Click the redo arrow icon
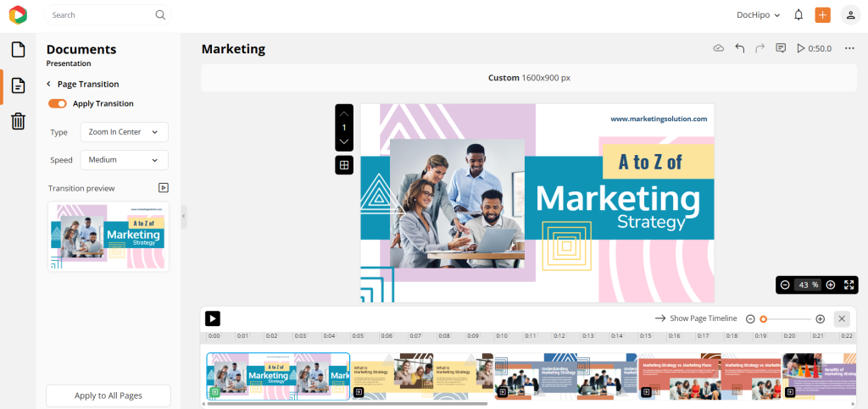The image size is (868, 409). tap(759, 49)
